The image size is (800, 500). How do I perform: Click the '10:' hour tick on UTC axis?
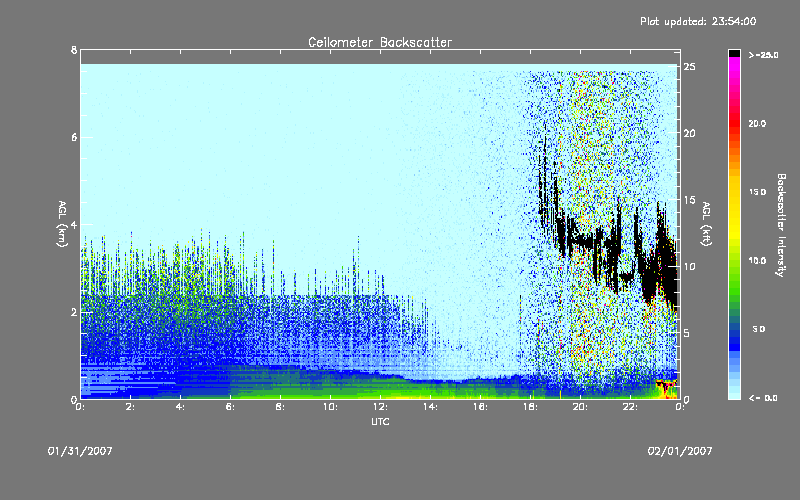point(330,407)
